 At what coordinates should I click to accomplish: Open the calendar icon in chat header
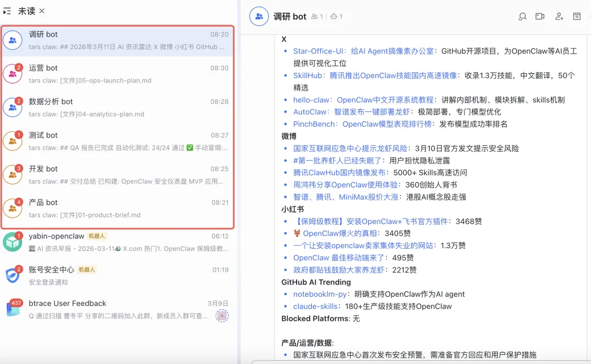click(x=577, y=16)
